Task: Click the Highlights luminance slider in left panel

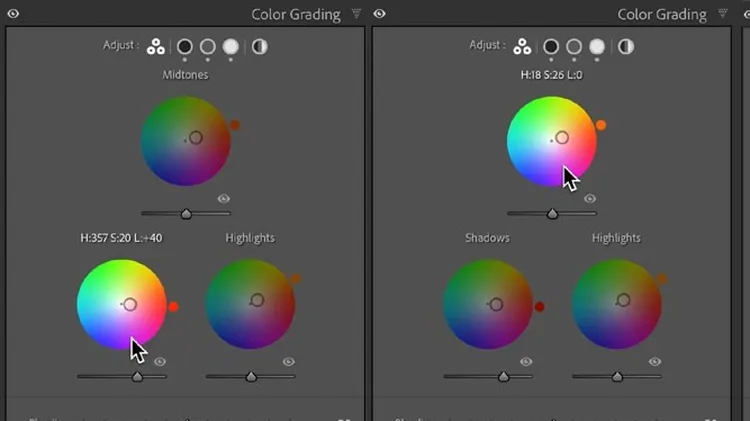Action: coord(251,377)
